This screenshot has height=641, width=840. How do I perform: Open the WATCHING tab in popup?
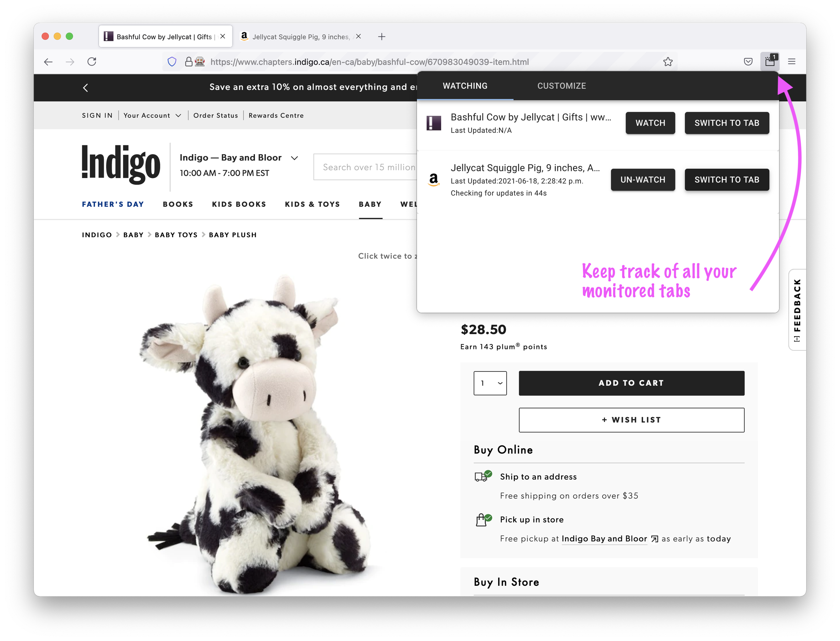(465, 86)
